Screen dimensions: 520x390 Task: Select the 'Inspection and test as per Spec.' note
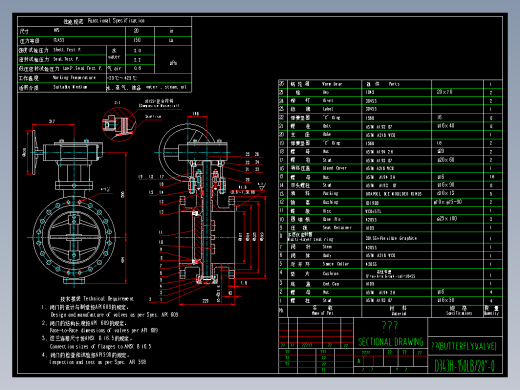coord(98,362)
